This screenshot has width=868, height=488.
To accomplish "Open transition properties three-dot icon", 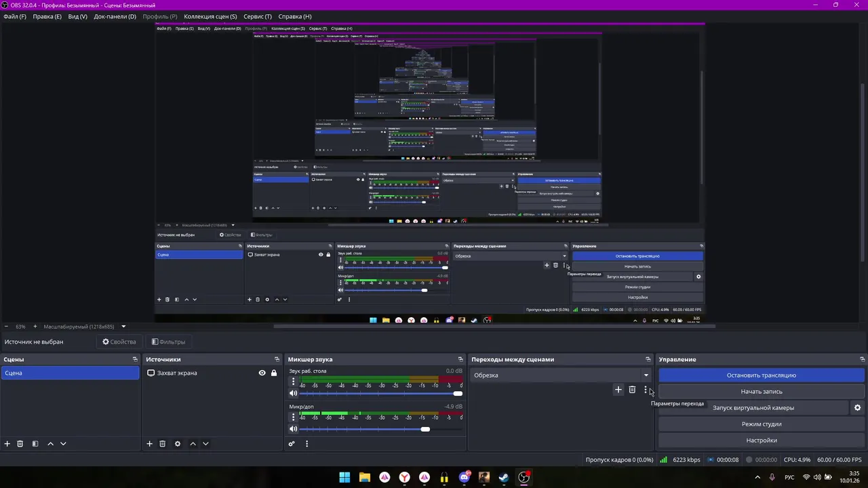I will coord(646,390).
